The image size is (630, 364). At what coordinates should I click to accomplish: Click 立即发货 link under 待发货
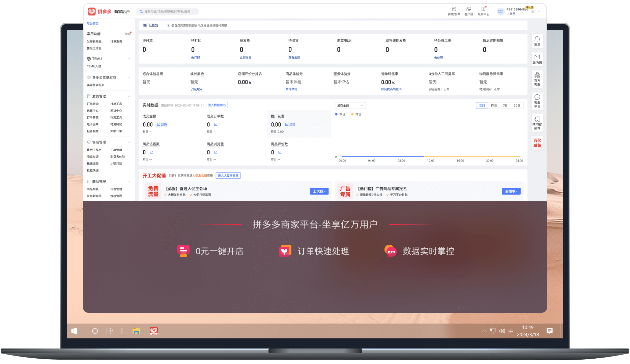246,58
